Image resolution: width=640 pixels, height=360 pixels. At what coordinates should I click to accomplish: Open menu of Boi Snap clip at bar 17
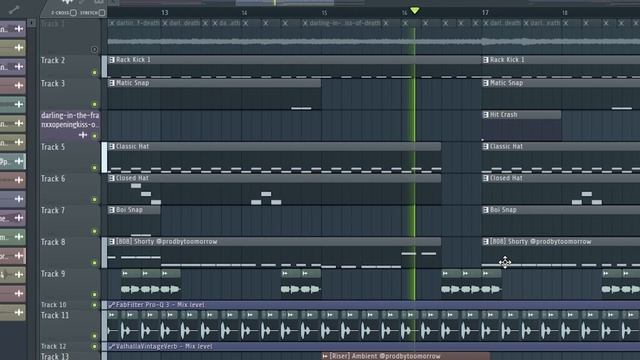click(x=486, y=210)
